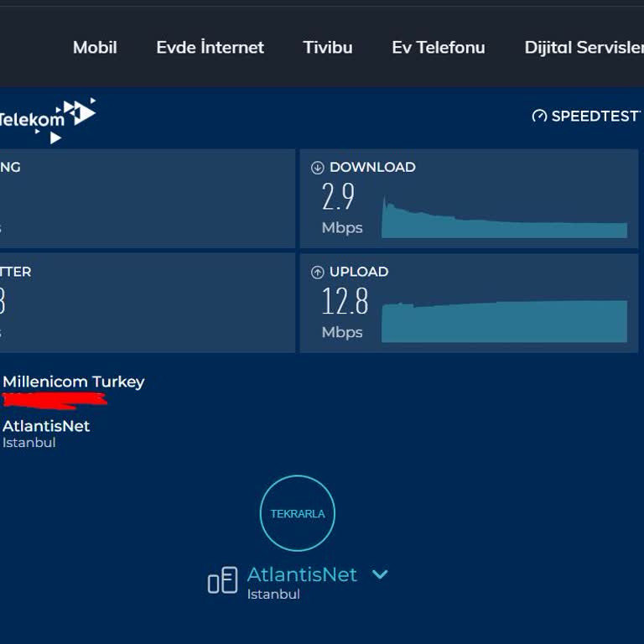Click the Istanbul text under server selector
Image resolution: width=644 pixels, height=644 pixels.
pyautogui.click(x=273, y=594)
